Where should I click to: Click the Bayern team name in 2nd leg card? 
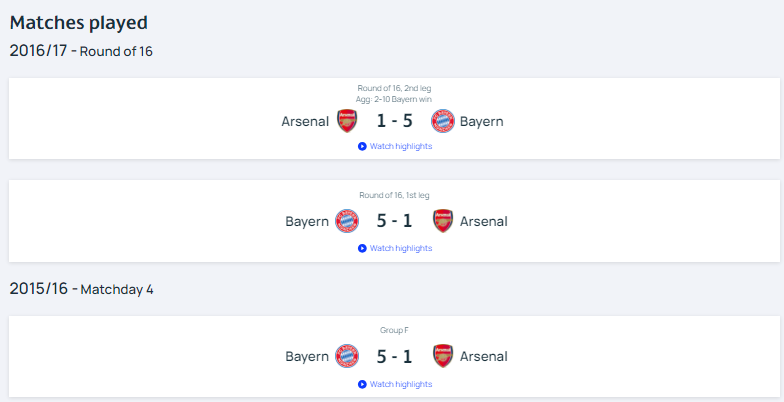pyautogui.click(x=482, y=122)
